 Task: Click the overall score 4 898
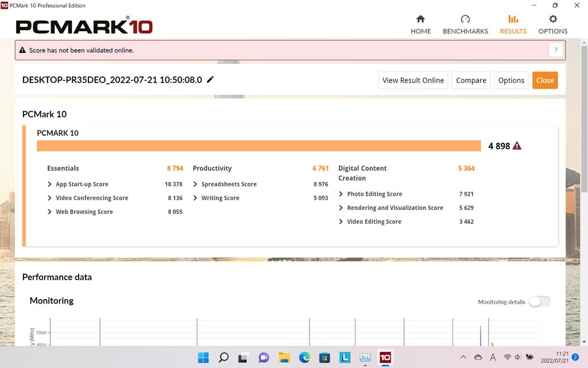tap(499, 145)
